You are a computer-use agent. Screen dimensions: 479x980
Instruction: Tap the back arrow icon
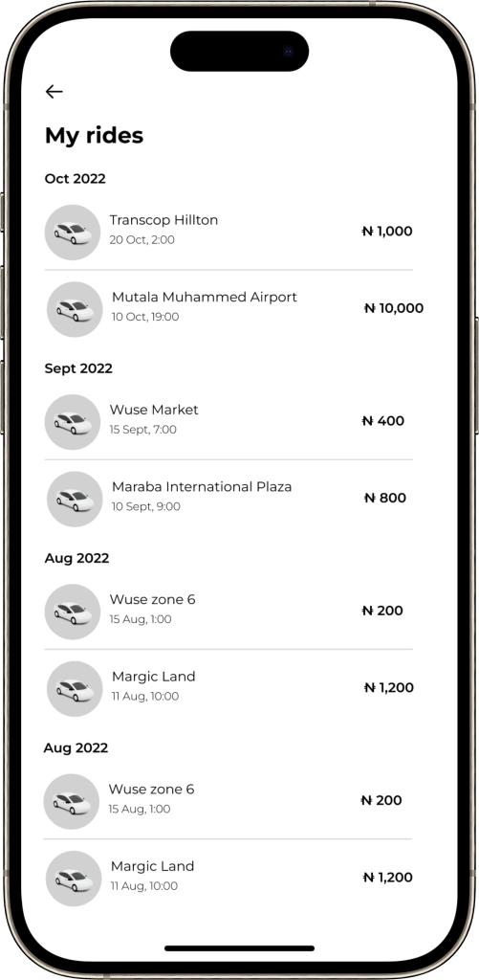tap(54, 92)
